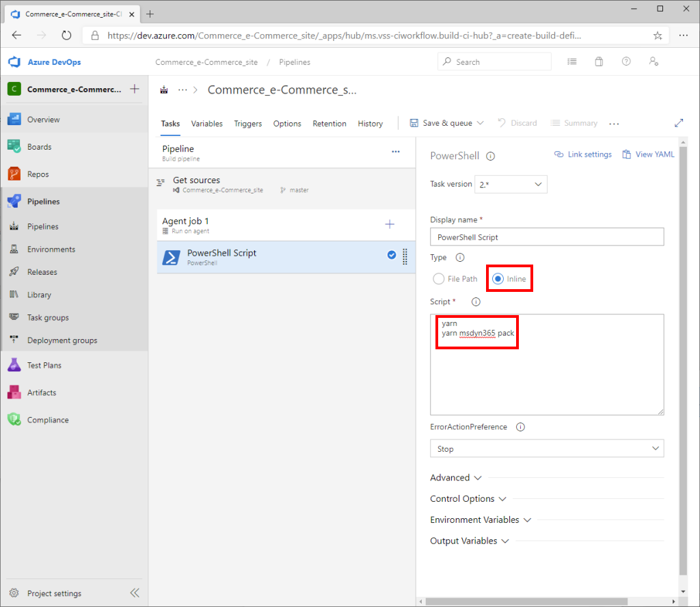Change the ErrorActionPreference dropdown
700x607 pixels.
click(547, 448)
